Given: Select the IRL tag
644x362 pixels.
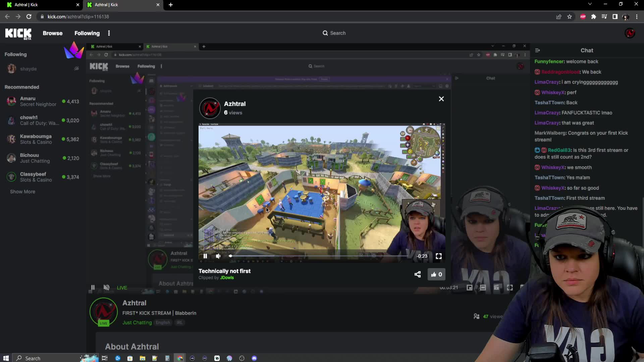Looking at the screenshot, I should (179, 322).
